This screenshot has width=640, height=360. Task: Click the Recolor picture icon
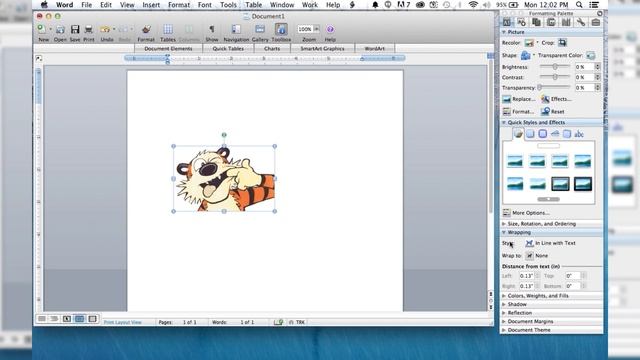tap(529, 42)
